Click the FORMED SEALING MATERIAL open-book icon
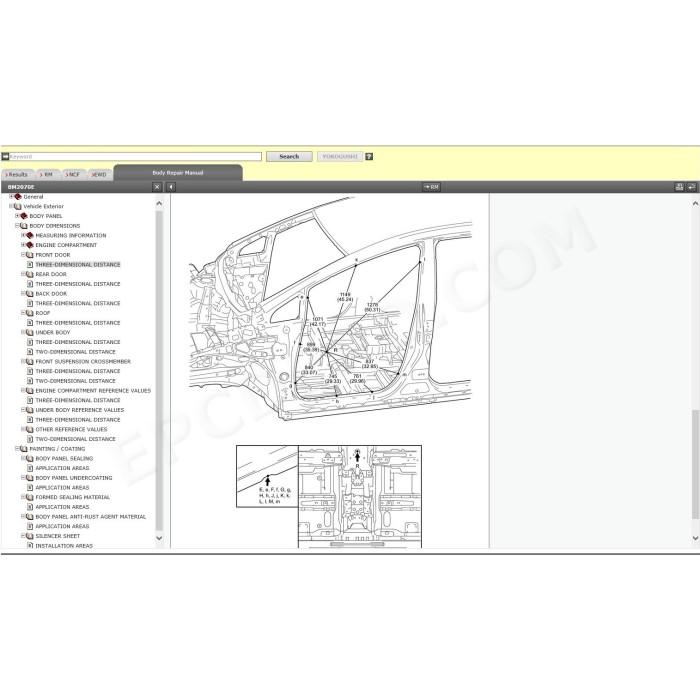Screen dimensions: 700x700 tap(30, 497)
